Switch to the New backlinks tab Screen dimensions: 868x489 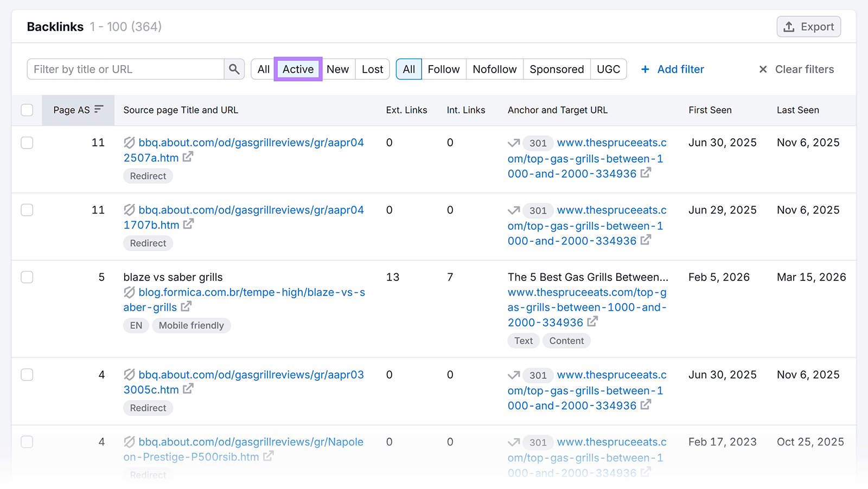pos(338,69)
